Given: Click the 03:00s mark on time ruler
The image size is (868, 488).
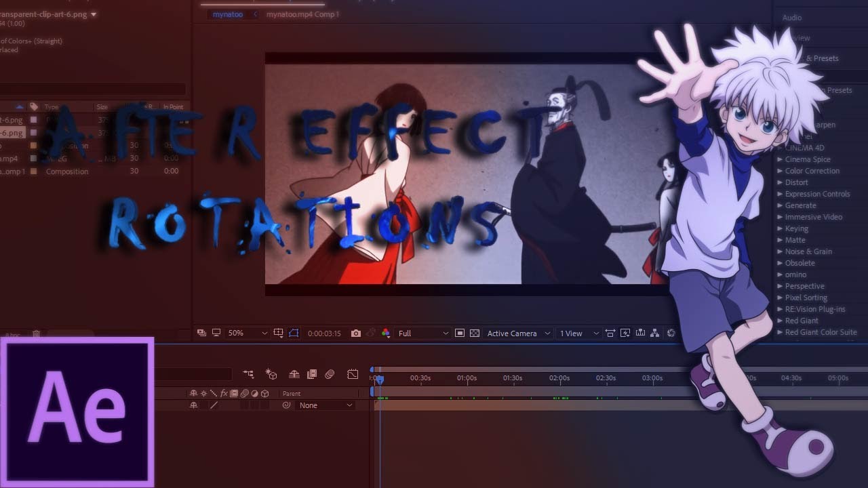Looking at the screenshot, I should [652, 378].
